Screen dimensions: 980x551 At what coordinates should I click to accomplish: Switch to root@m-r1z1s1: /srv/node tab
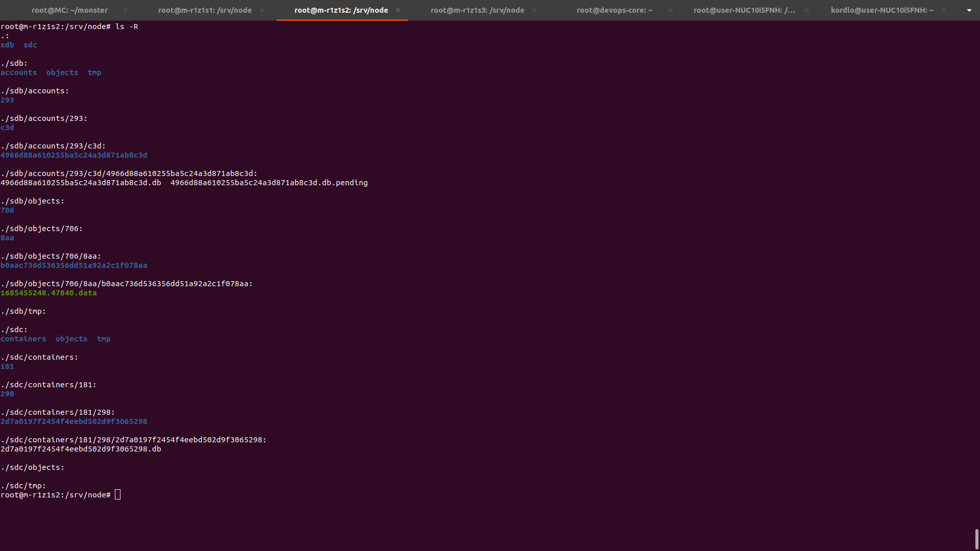click(205, 10)
